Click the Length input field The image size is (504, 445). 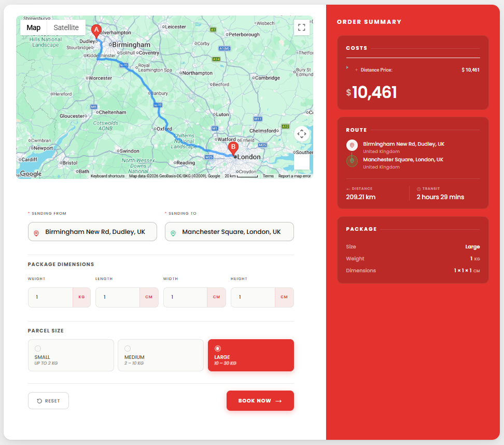point(118,297)
